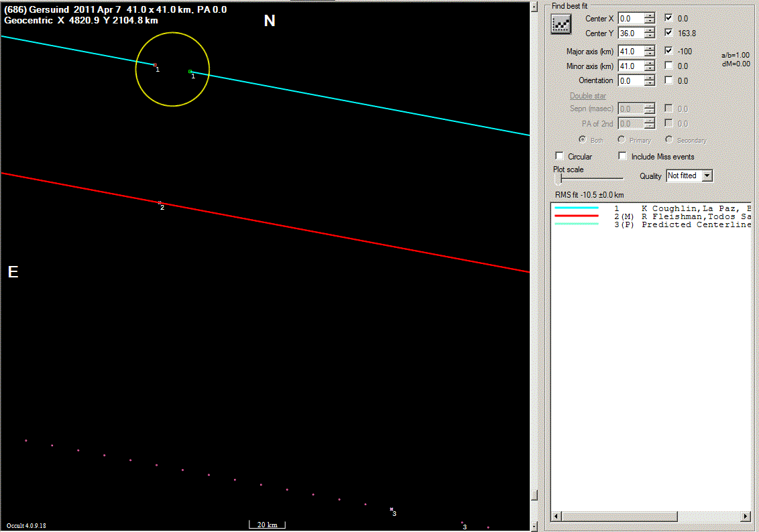
Task: Open the Quality dropdown
Action: coord(705,176)
